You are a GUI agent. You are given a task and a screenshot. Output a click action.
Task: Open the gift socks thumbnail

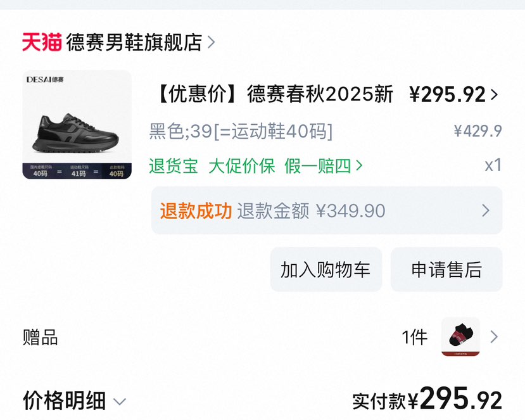click(x=460, y=337)
